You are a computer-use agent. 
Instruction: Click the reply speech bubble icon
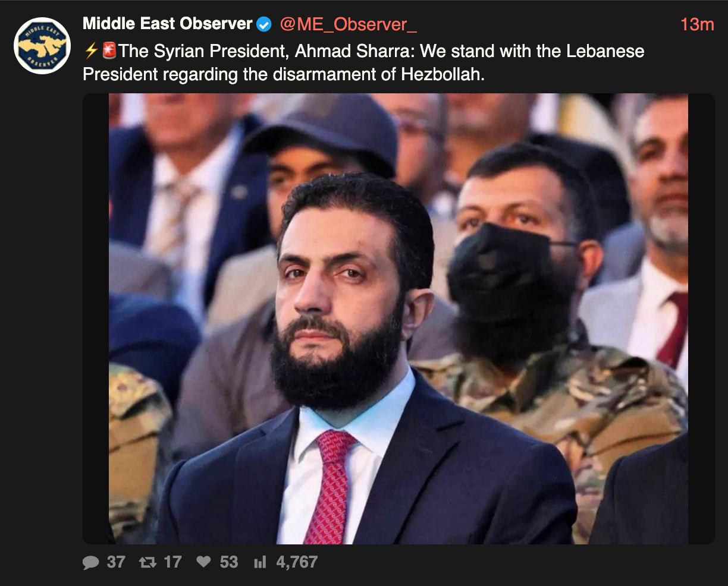coord(90,562)
